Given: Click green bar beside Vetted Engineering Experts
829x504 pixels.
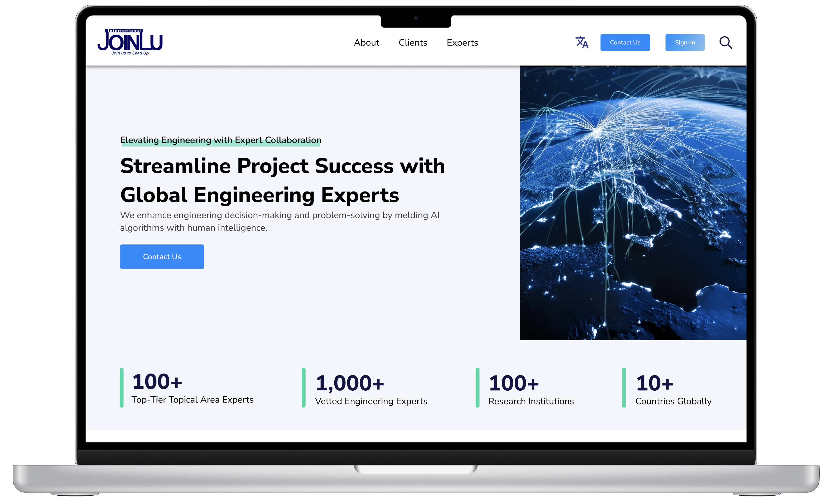Looking at the screenshot, I should [x=303, y=388].
